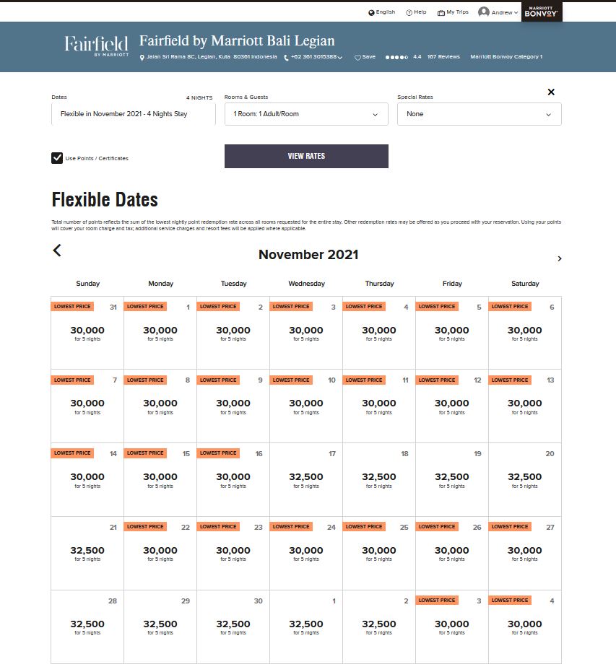
Task: Click the phone icon beside the number
Action: pyautogui.click(x=287, y=58)
